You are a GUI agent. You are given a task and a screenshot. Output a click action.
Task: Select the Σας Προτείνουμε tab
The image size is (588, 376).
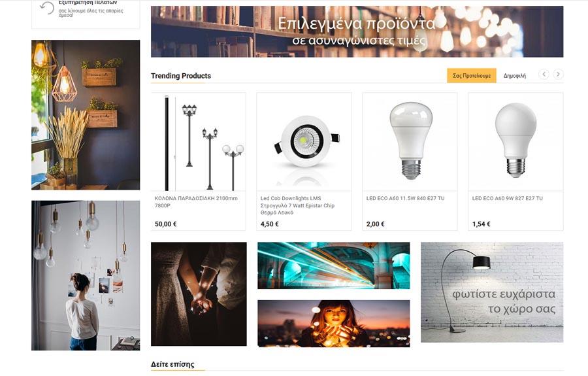(x=471, y=76)
